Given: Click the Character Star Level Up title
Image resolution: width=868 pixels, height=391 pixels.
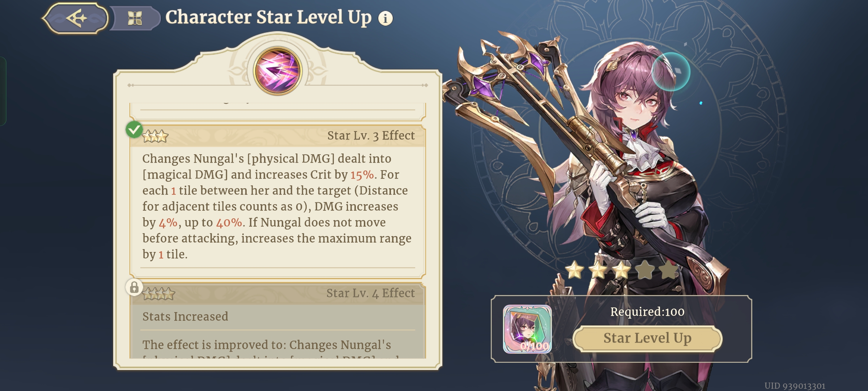Looking at the screenshot, I should [268, 17].
